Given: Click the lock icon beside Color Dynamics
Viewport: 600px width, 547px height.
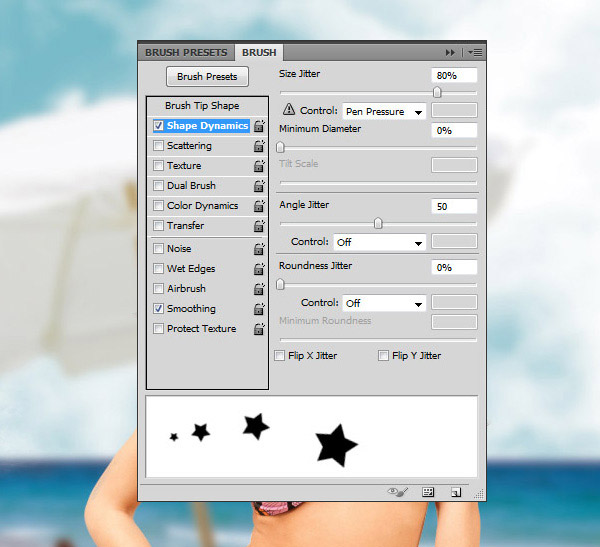Looking at the screenshot, I should pos(259,206).
